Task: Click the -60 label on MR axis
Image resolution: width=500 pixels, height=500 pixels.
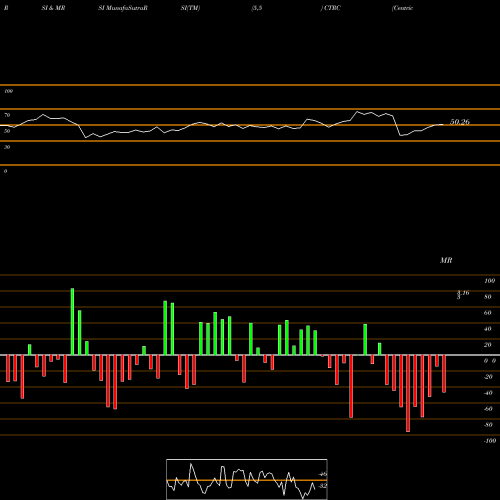Action: [488, 409]
